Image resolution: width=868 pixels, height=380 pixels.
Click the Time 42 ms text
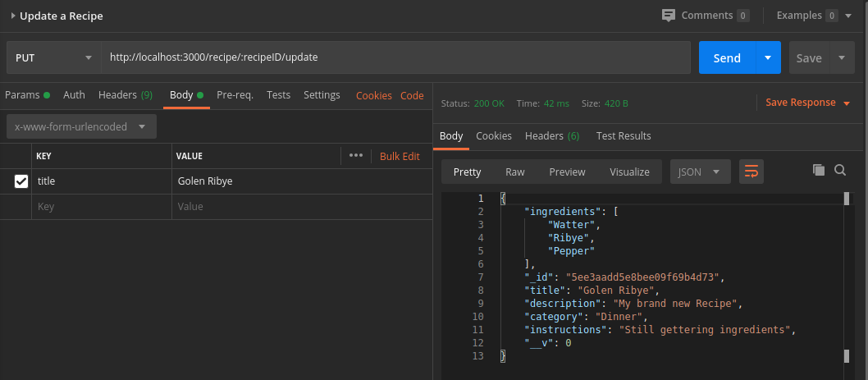click(542, 103)
